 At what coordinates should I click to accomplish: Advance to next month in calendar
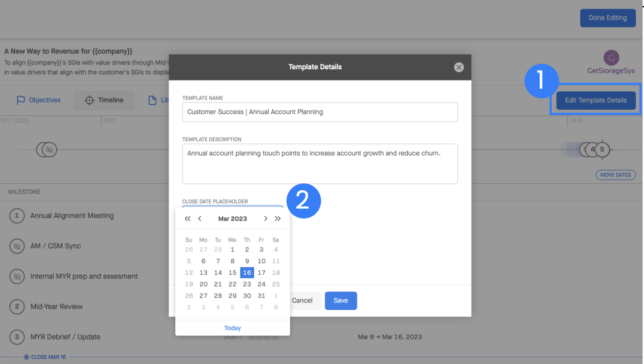pyautogui.click(x=266, y=219)
